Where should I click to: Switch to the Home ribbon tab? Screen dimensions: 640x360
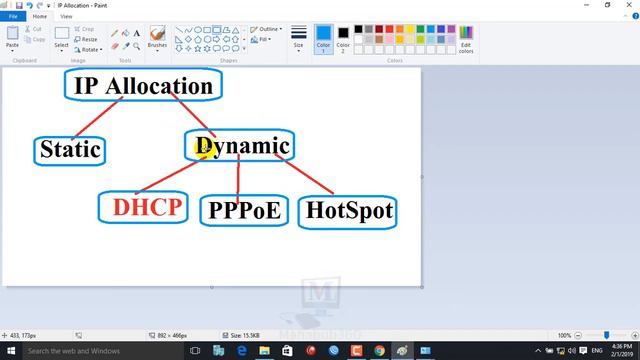tap(40, 16)
